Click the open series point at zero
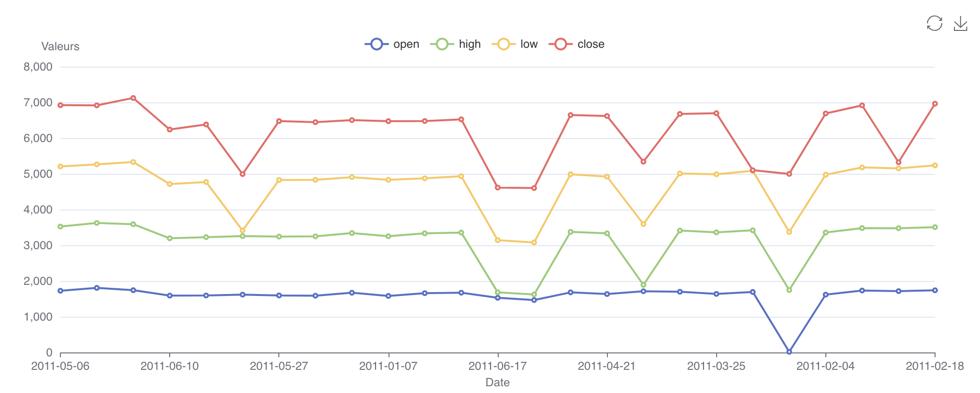 789,352
